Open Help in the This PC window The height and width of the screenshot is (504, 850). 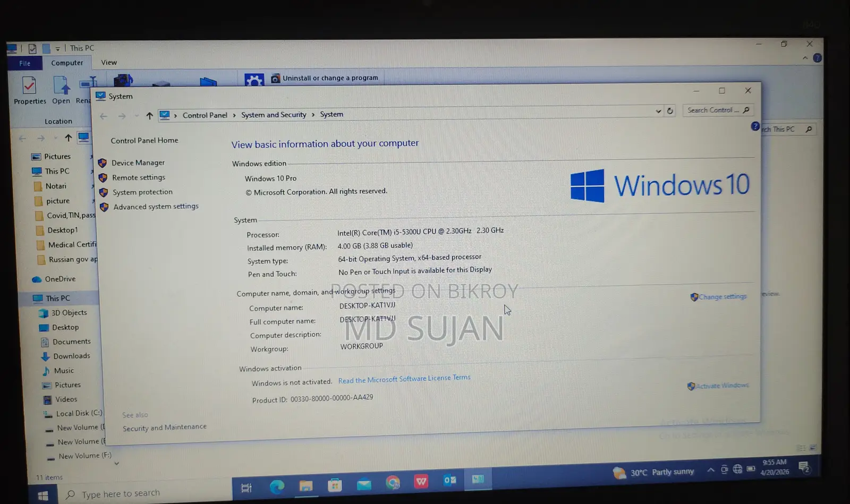coord(817,58)
